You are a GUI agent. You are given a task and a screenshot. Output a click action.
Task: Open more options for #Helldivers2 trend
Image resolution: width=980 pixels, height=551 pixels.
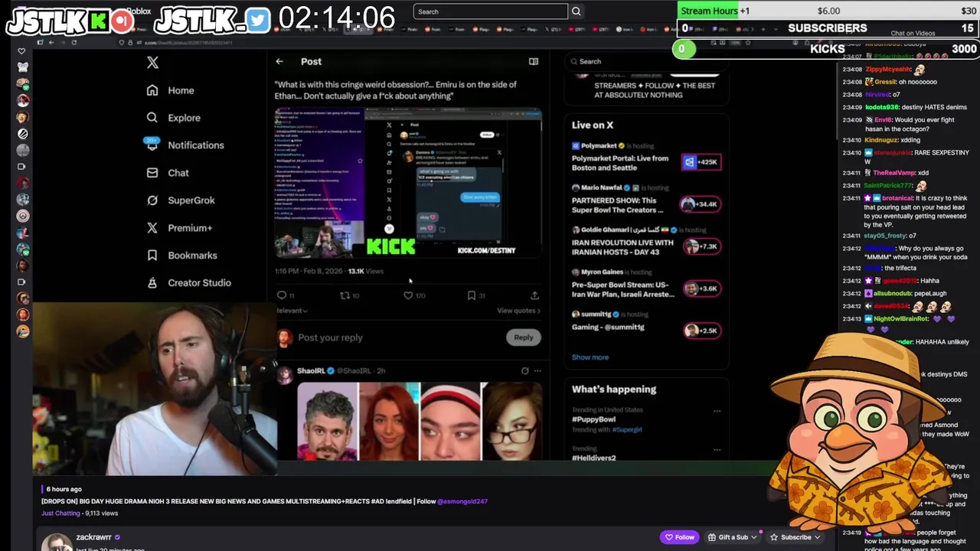717,449
